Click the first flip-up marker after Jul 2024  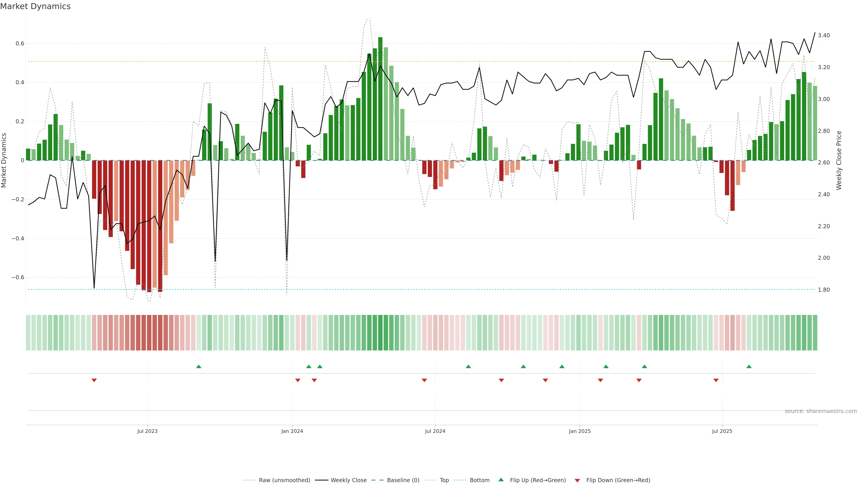468,366
